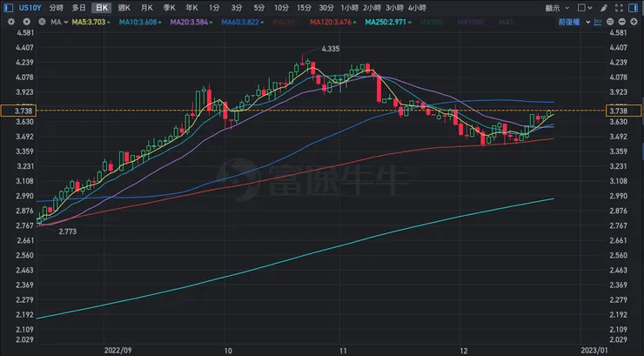Image resolution: width=644 pixels, height=356 pixels.
Task: Toggle the left sidebar panel icon
Action: click(x=8, y=8)
